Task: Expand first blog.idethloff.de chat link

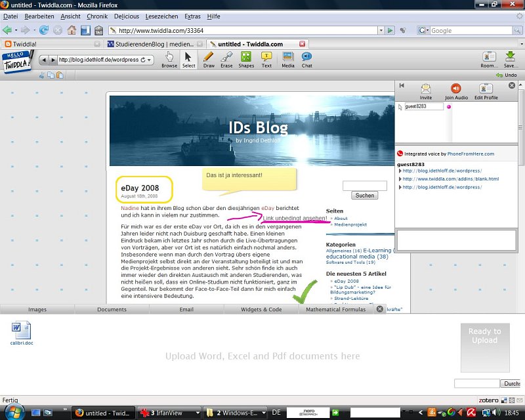Action: (400, 171)
